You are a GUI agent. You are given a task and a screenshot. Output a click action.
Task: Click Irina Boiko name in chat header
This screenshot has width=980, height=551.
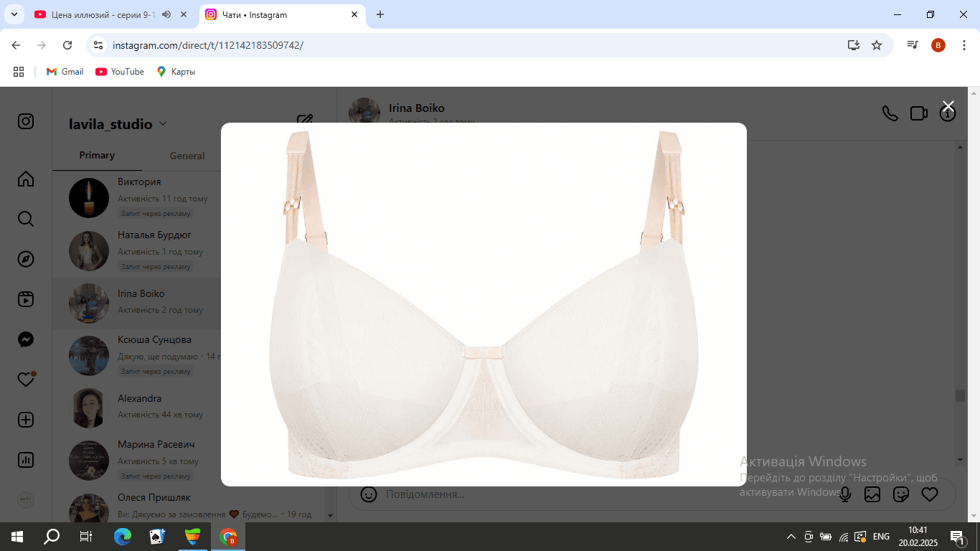[417, 108]
